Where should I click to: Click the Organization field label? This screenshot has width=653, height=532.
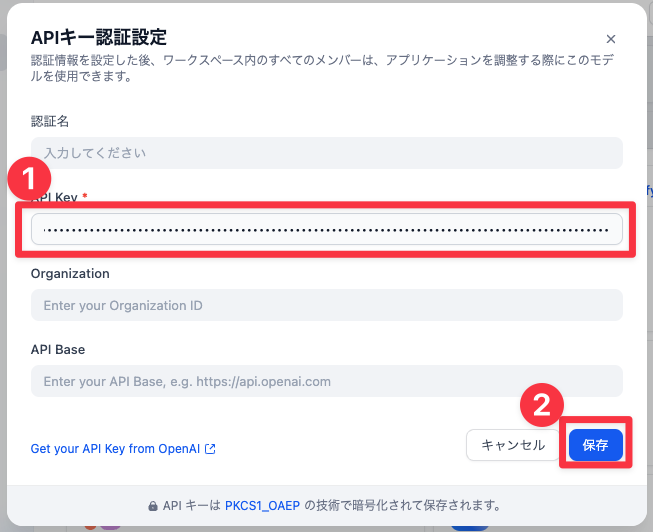(70, 273)
